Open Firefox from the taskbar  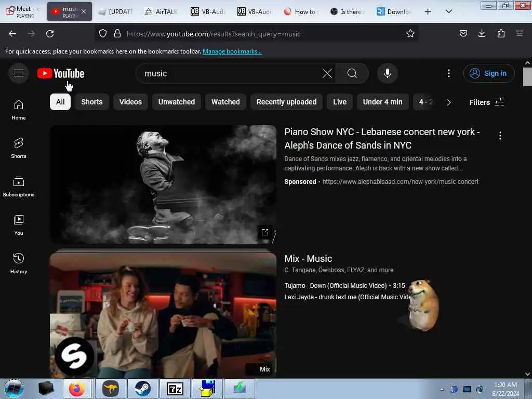click(77, 389)
